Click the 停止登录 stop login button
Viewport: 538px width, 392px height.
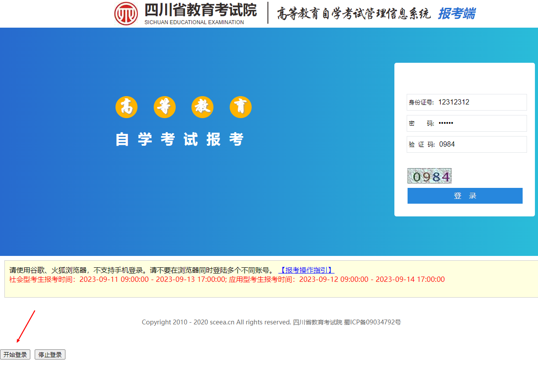[50, 355]
